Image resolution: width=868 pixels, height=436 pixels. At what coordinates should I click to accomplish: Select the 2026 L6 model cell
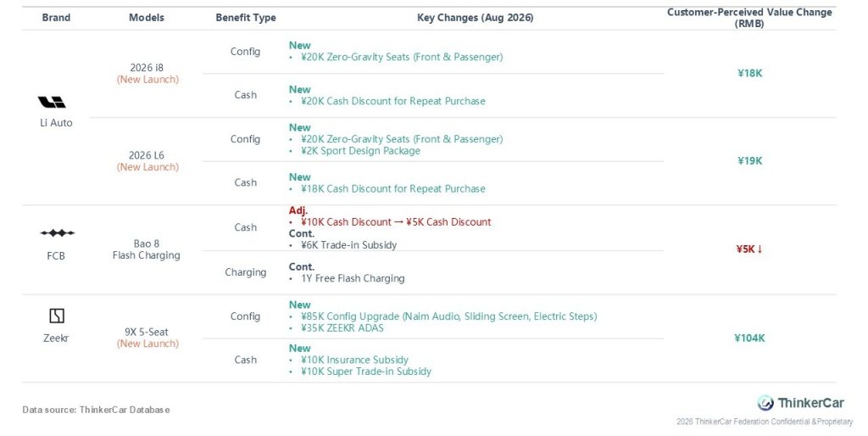147,161
